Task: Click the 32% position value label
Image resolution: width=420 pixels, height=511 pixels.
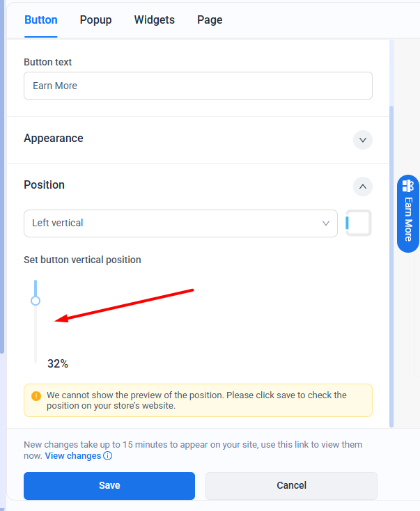Action: (58, 363)
